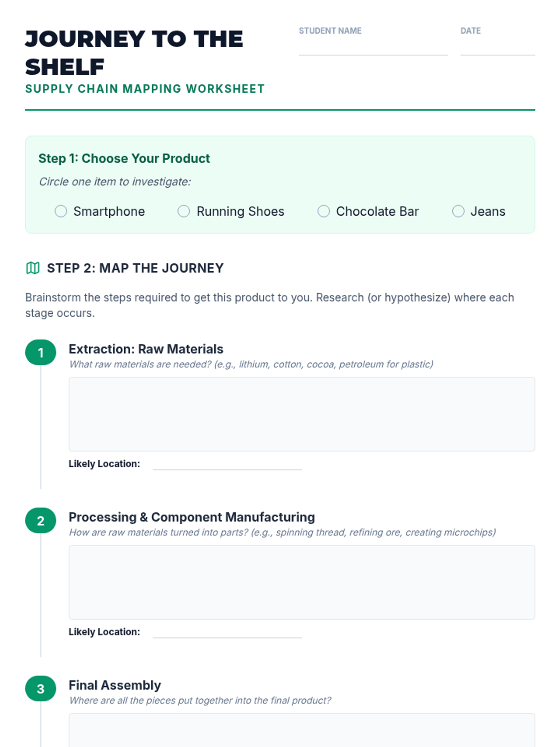Pick the Jeans radio button
The height and width of the screenshot is (747, 560).
pyautogui.click(x=458, y=211)
